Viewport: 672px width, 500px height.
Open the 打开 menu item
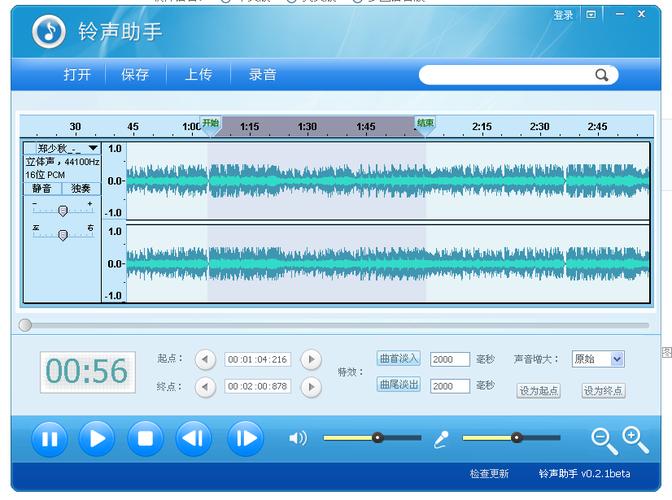pos(77,75)
